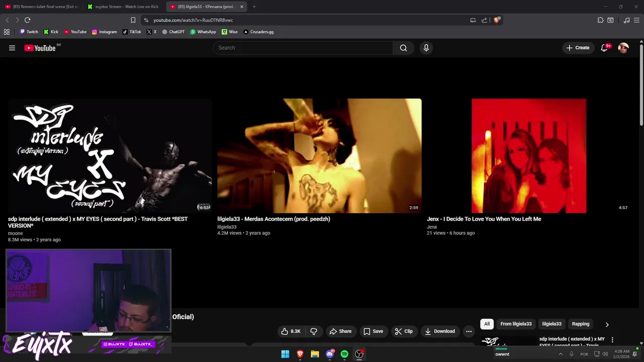Open taskbar clock showing 4:28 AM
644x362 pixels.
(x=622, y=354)
